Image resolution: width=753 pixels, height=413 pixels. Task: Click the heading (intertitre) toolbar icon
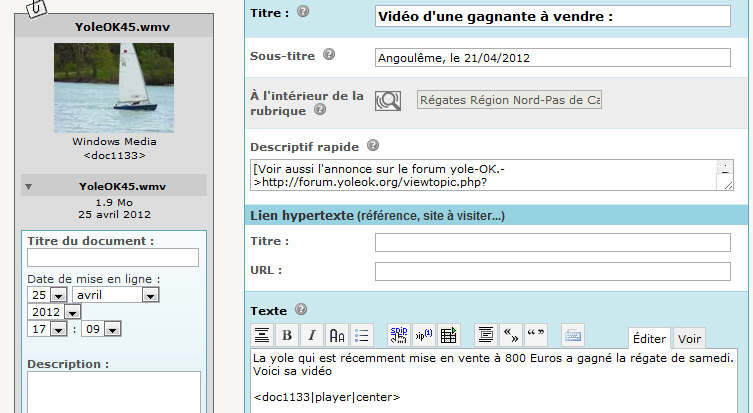(x=261, y=335)
